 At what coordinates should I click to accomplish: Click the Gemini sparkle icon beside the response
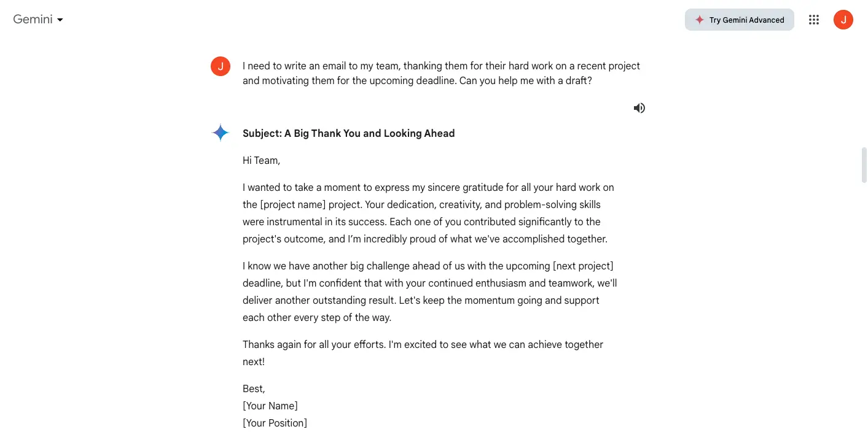(221, 133)
